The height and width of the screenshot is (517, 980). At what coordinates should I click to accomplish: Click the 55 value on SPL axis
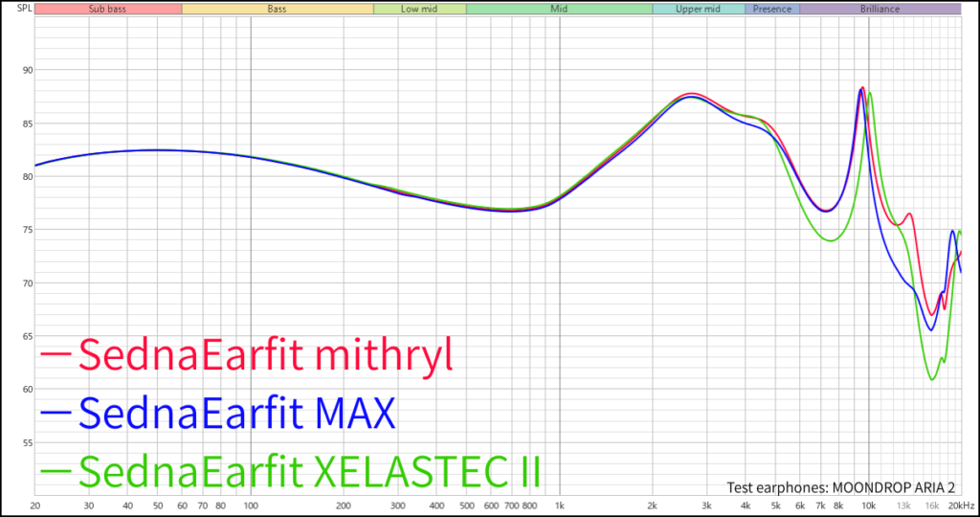point(25,443)
